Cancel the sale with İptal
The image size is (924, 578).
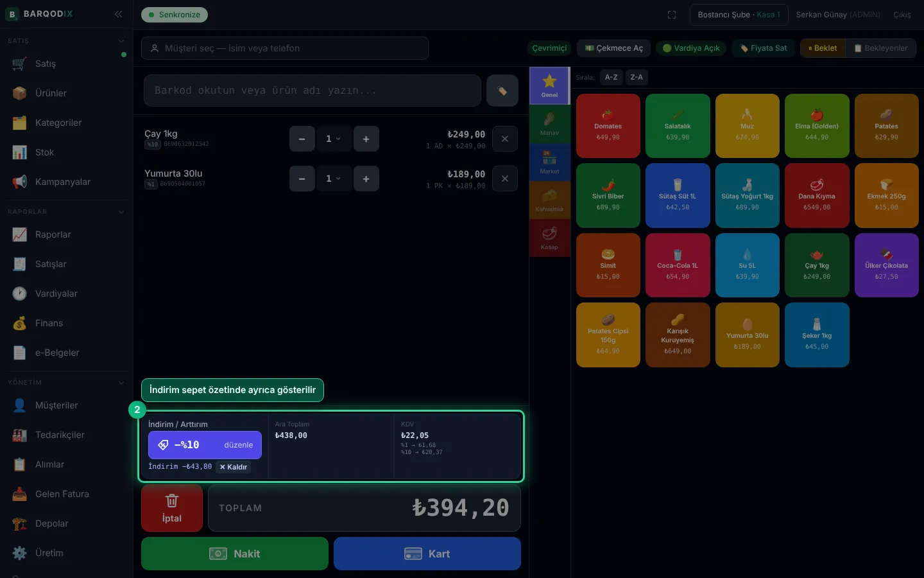(172, 508)
